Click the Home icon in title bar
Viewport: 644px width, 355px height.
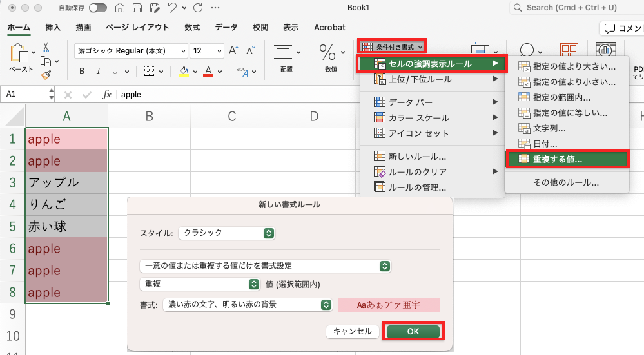pyautogui.click(x=121, y=8)
